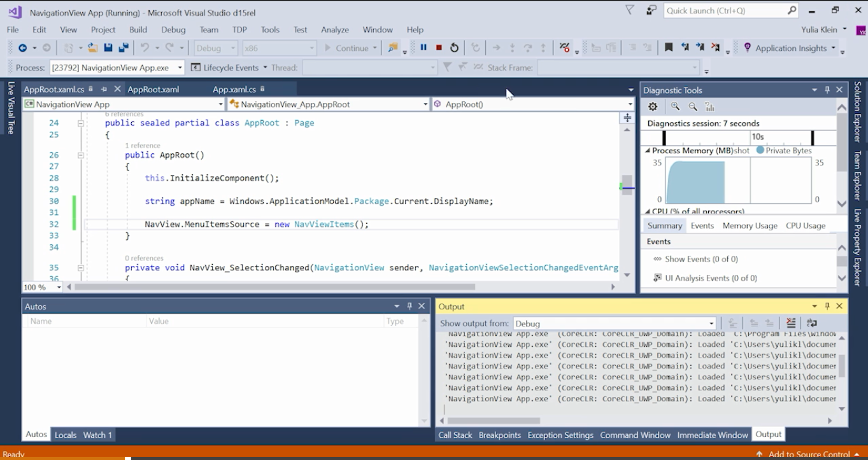Save the current file with the Save icon
The image size is (868, 460).
coord(108,48)
